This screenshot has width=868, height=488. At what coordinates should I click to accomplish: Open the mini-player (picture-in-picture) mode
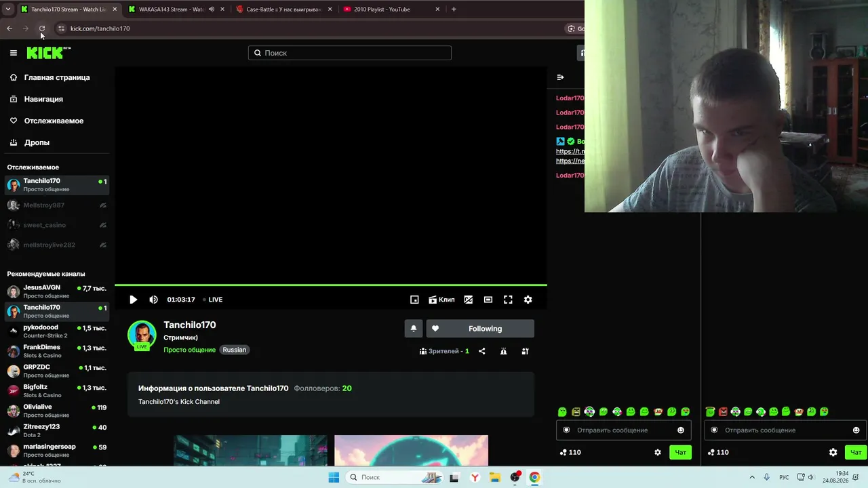coord(414,300)
